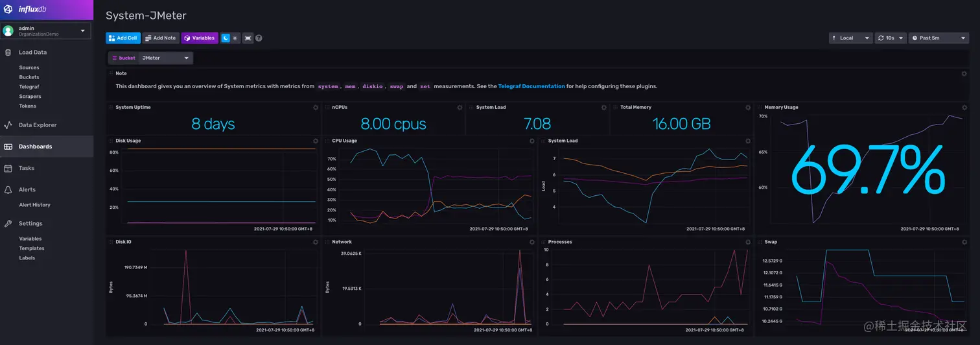Open Alert History under Alerts
The image size is (980, 345).
click(34, 205)
